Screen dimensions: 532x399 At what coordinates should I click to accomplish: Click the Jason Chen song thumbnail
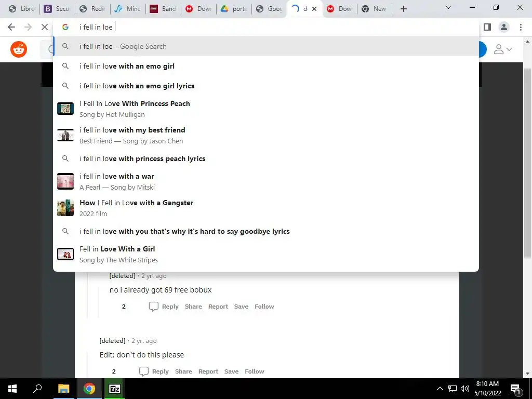click(x=65, y=135)
